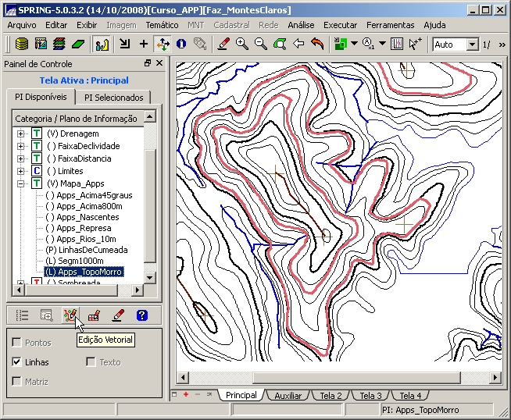This screenshot has height=420, width=511.
Task: Collapse the Mapa_Apps tree node
Action: click(21, 183)
